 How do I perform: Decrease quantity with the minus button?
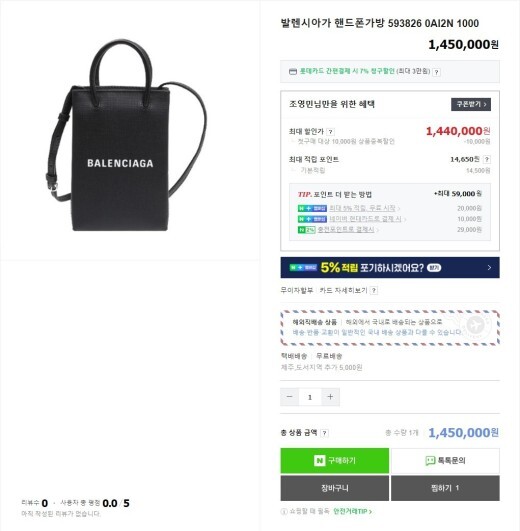point(289,397)
